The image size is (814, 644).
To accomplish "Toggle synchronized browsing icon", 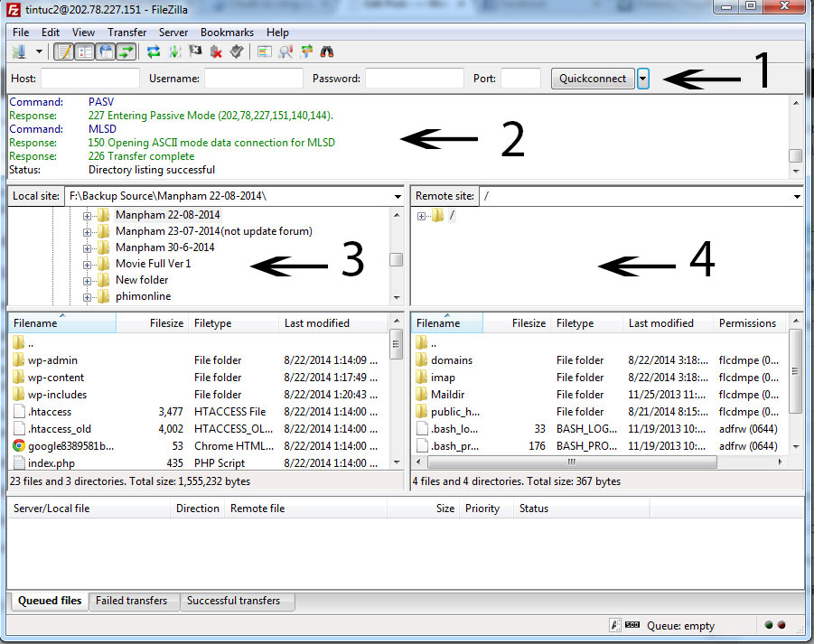I will pyautogui.click(x=306, y=51).
